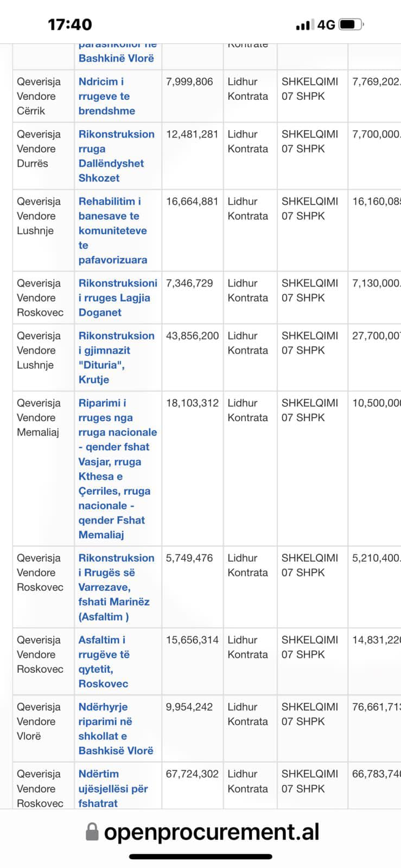
Task: Open 'Rehabilitim i banesave te komuniteteve' link
Action: (x=112, y=230)
